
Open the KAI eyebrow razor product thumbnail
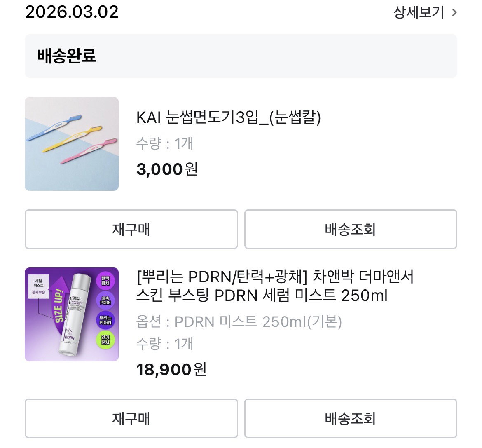[72, 143]
